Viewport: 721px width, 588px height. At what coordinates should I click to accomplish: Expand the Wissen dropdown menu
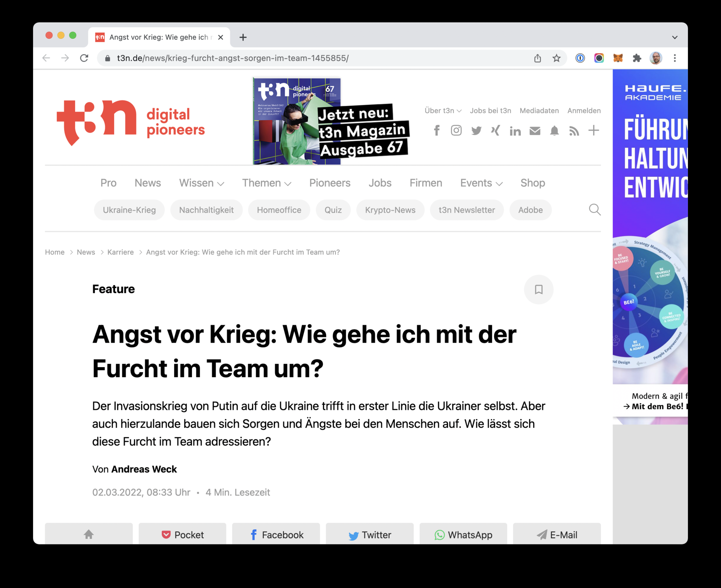[x=201, y=183]
